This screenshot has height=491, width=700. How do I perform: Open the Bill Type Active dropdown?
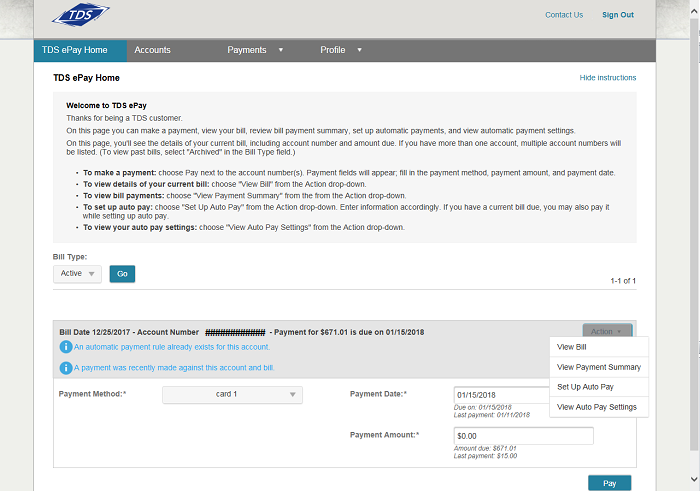(77, 274)
